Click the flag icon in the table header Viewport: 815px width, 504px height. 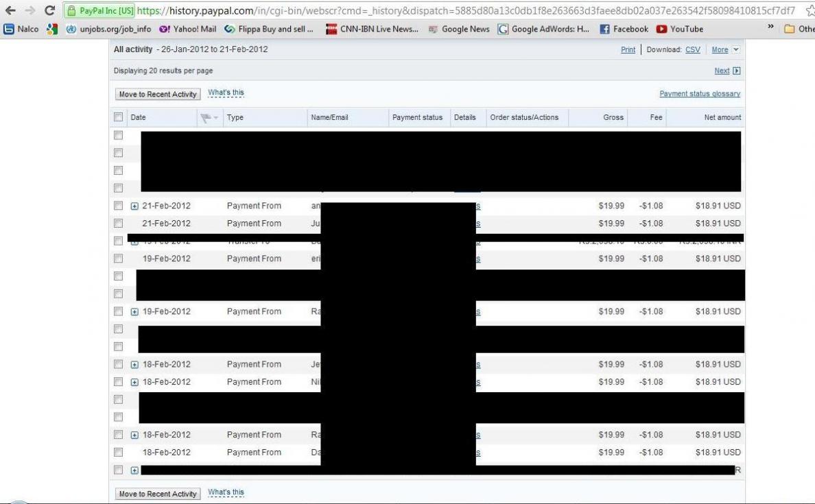[x=206, y=118]
